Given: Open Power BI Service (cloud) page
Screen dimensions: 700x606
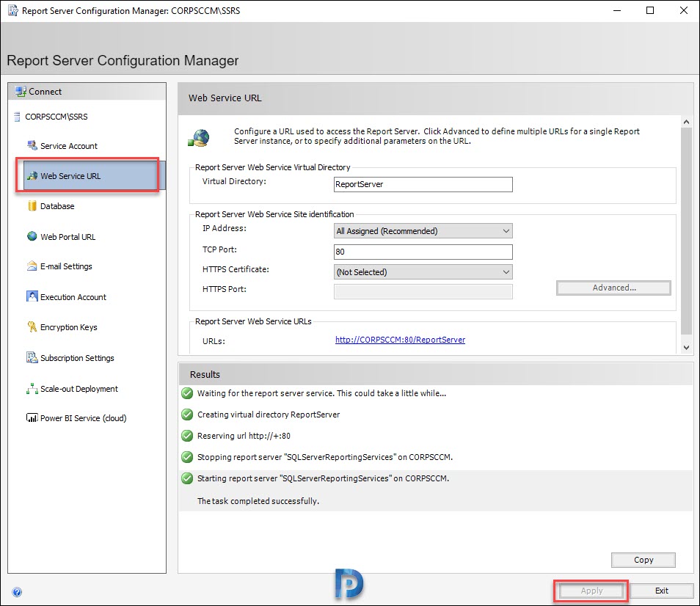Looking at the screenshot, I should point(83,418).
